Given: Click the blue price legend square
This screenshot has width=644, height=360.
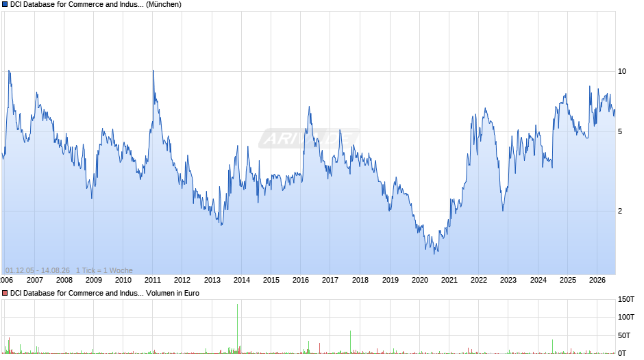Looking at the screenshot, I should pyautogui.click(x=5, y=5).
